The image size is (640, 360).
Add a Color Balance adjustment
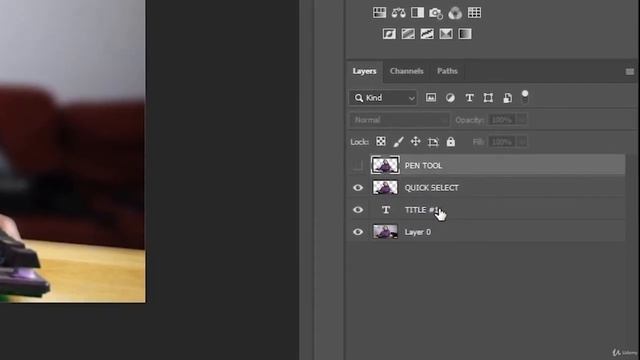[398, 13]
